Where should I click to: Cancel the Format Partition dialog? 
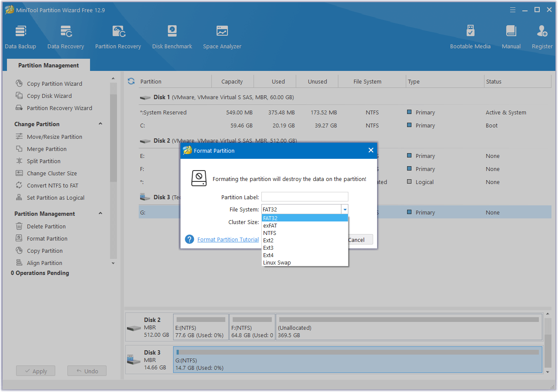[357, 239]
